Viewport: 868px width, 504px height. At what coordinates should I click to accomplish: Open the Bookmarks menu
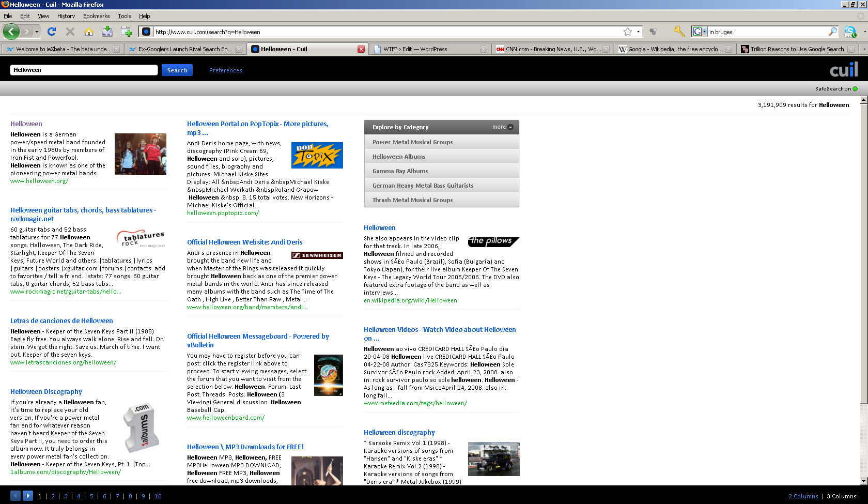coord(96,16)
